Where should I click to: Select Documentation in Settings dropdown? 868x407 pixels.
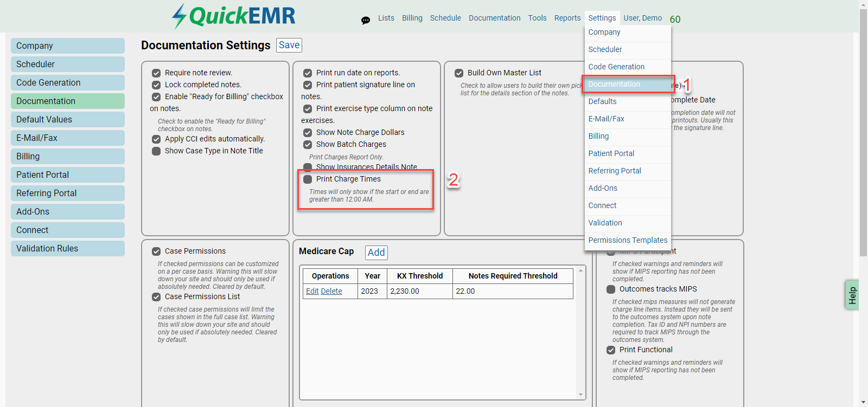[x=628, y=85]
